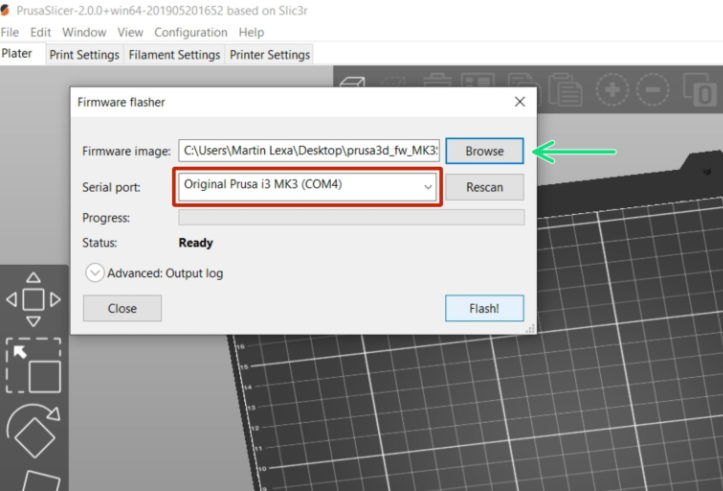Select the Move tool in left toolbar
723x491 pixels.
(33, 299)
